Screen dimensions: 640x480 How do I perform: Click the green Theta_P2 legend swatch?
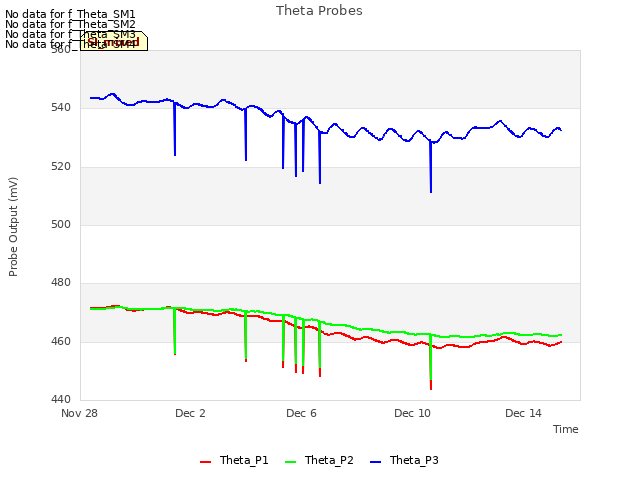coord(290,462)
